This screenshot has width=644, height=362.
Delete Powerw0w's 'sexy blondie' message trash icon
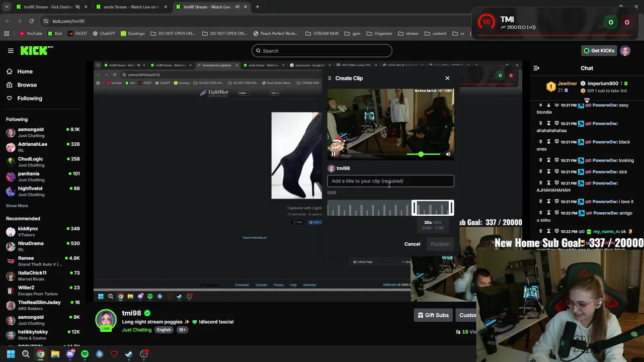pyautogui.click(x=541, y=105)
